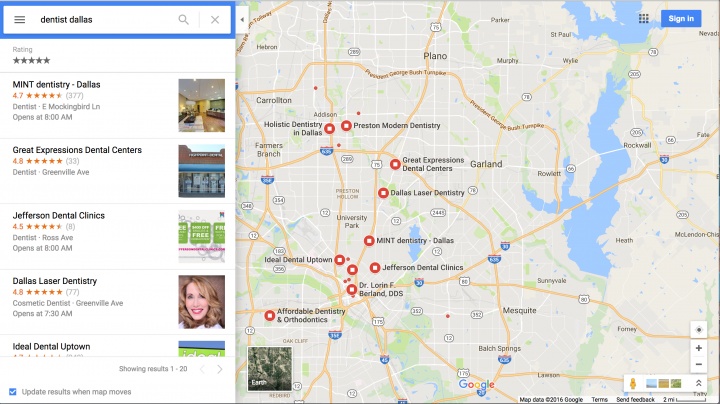Click the Terms link
Image resolution: width=720 pixels, height=404 pixels.
click(x=599, y=400)
